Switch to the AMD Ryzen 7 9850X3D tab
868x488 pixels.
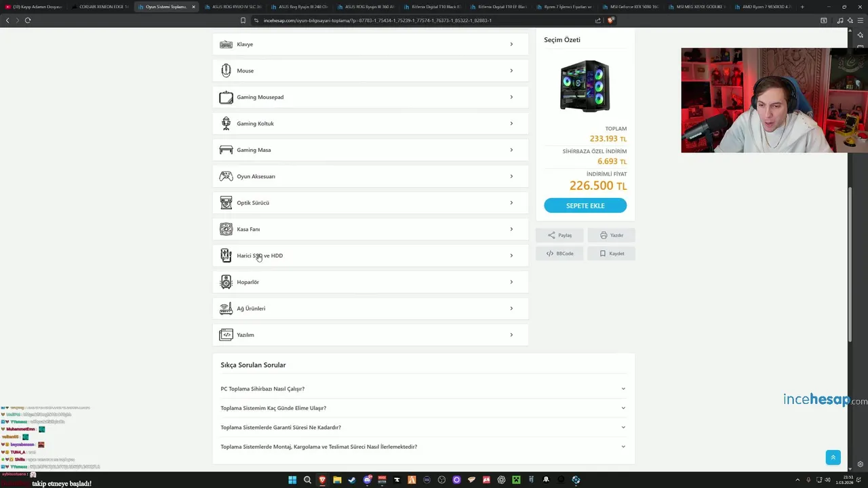(764, 7)
